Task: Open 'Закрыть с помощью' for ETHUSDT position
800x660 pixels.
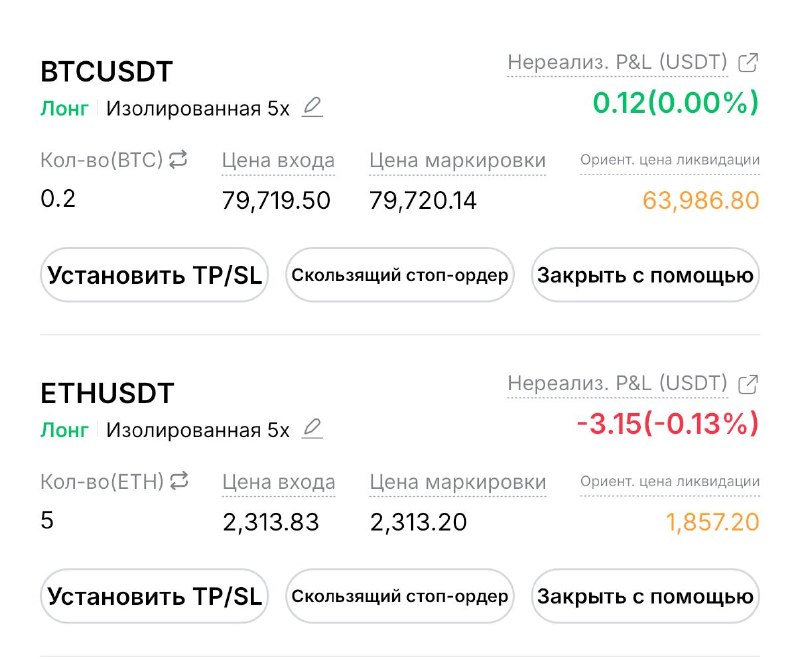Action: tap(645, 596)
